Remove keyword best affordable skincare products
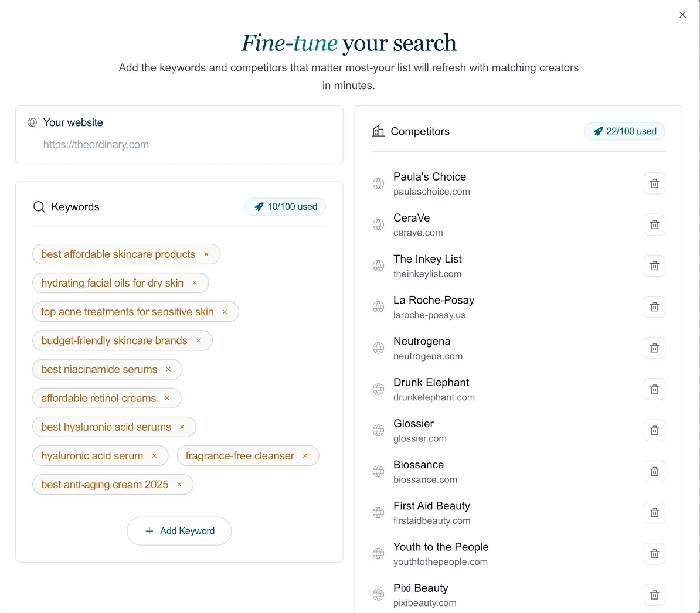This screenshot has width=700, height=613. (206, 254)
